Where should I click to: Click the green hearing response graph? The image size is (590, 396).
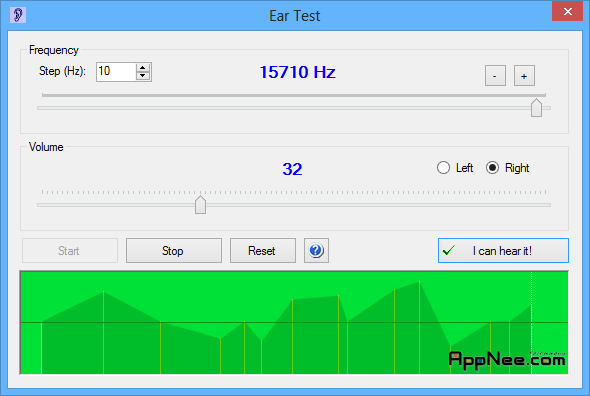(294, 323)
